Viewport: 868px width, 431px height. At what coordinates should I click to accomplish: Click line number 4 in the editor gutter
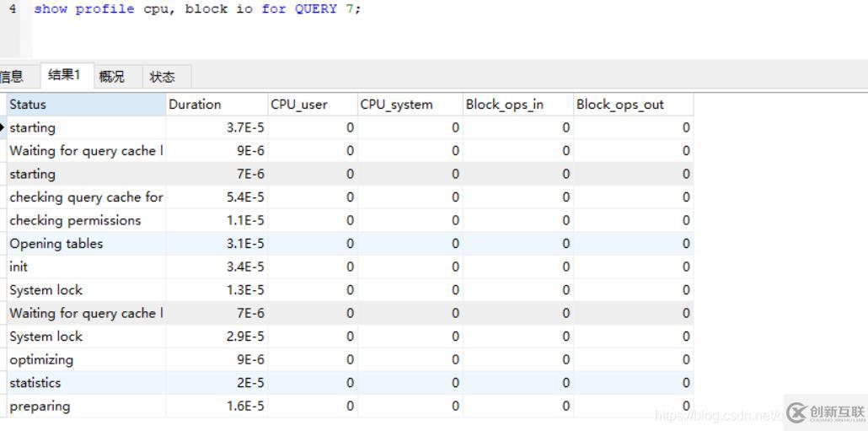(12, 9)
